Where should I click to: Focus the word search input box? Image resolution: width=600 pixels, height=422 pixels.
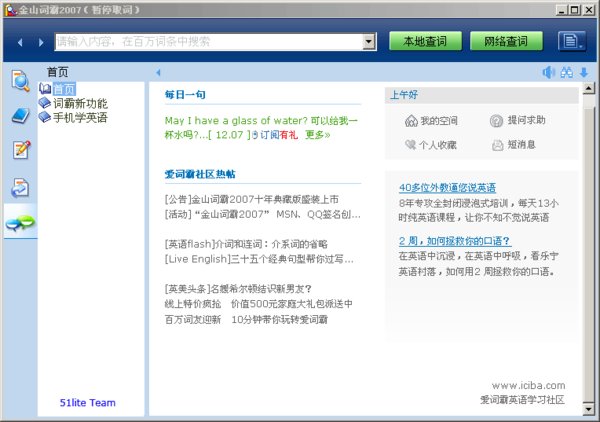pos(209,42)
